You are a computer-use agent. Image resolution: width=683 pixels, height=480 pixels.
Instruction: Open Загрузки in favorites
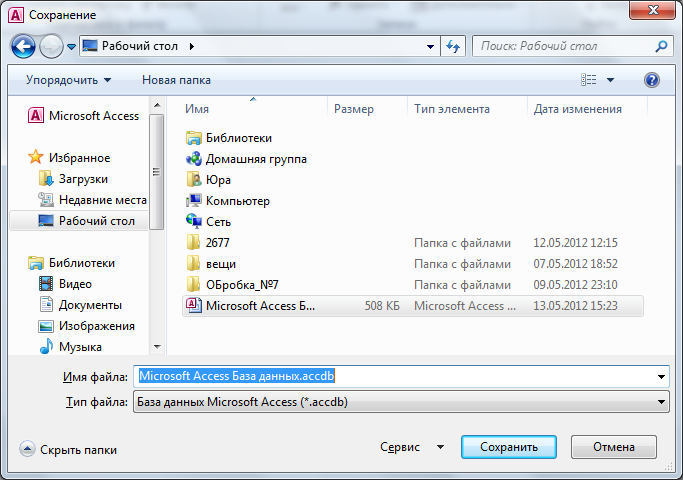click(73, 179)
